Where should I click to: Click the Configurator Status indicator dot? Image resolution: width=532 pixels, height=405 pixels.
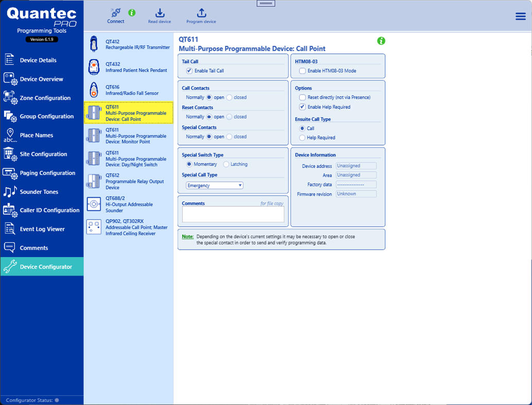(57, 400)
